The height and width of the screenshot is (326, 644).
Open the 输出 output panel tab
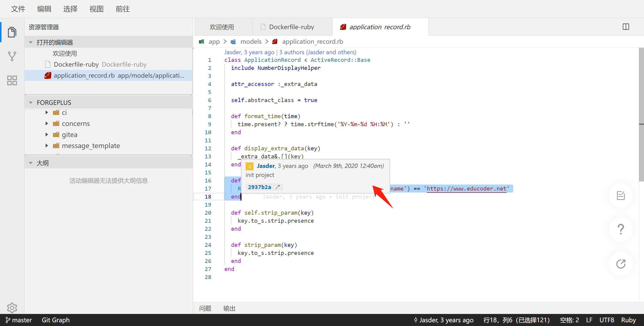(229, 308)
